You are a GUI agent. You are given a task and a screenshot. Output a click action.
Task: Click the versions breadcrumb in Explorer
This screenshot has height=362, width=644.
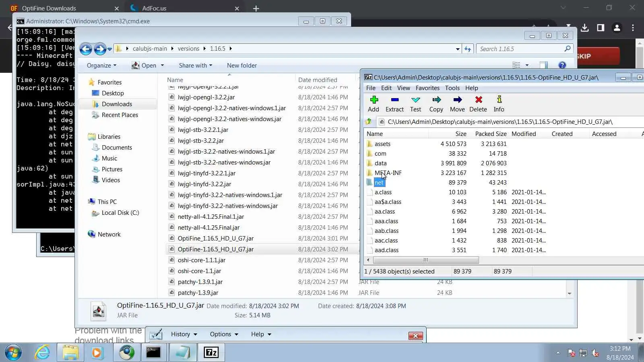[x=188, y=49]
